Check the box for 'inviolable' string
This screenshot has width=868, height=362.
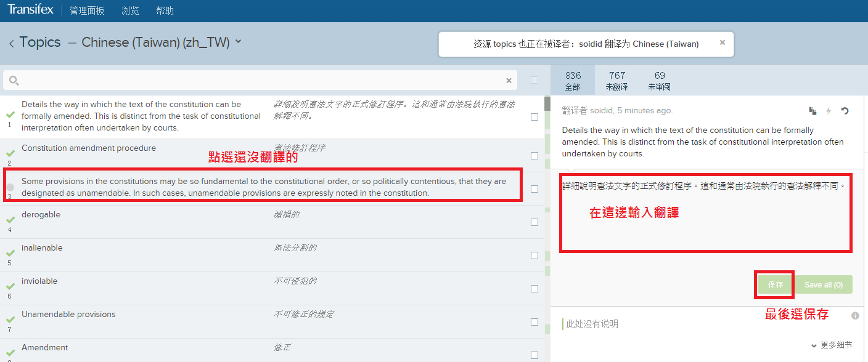[534, 289]
